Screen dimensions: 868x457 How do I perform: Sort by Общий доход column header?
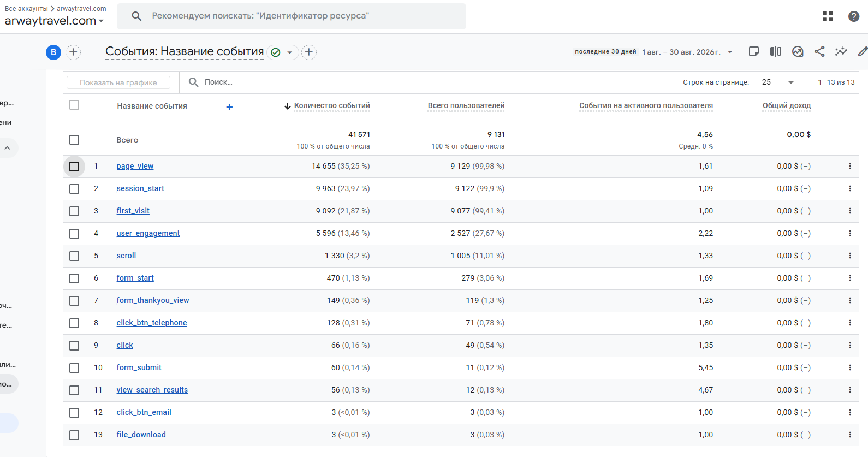787,106
